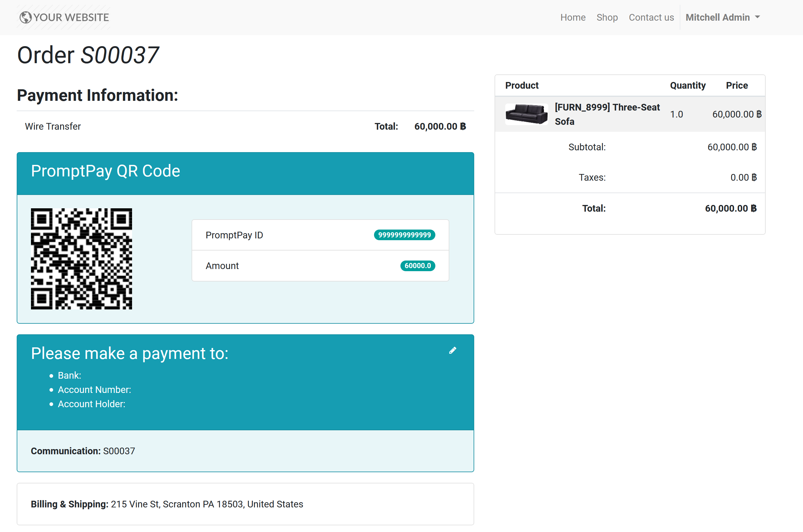Click the Mitchell Admin dropdown caret
Viewport: 803px width, 532px height.
(x=757, y=17)
